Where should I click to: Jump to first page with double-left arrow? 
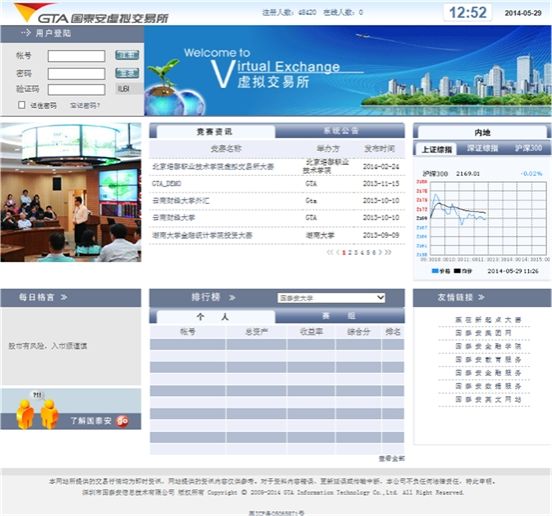[x=330, y=252]
